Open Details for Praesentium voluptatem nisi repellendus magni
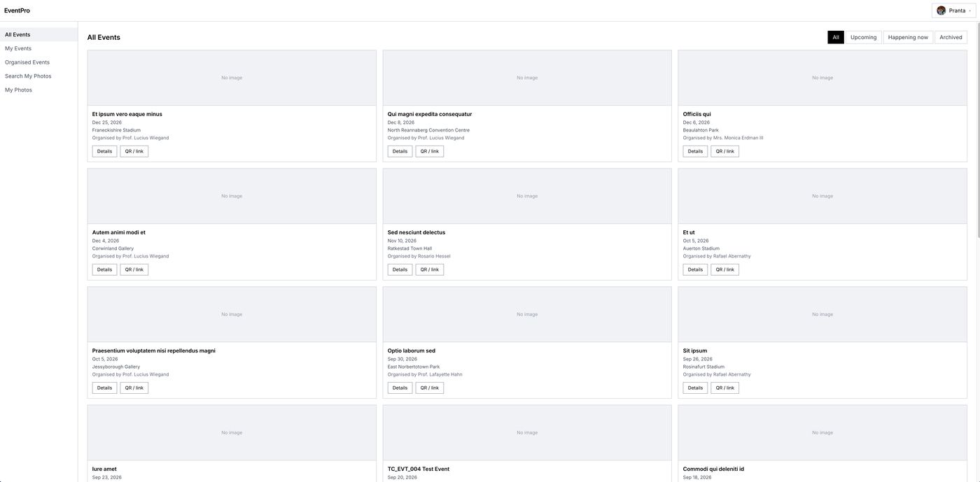The image size is (980, 482). (104, 388)
